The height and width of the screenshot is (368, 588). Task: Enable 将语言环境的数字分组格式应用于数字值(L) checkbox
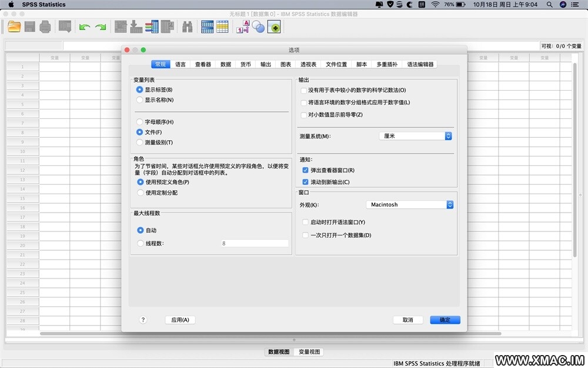(304, 102)
